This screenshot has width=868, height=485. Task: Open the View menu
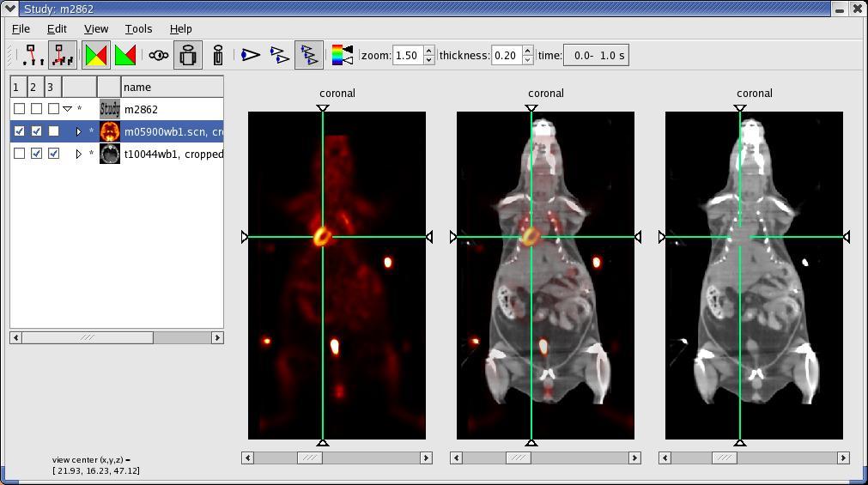point(96,28)
